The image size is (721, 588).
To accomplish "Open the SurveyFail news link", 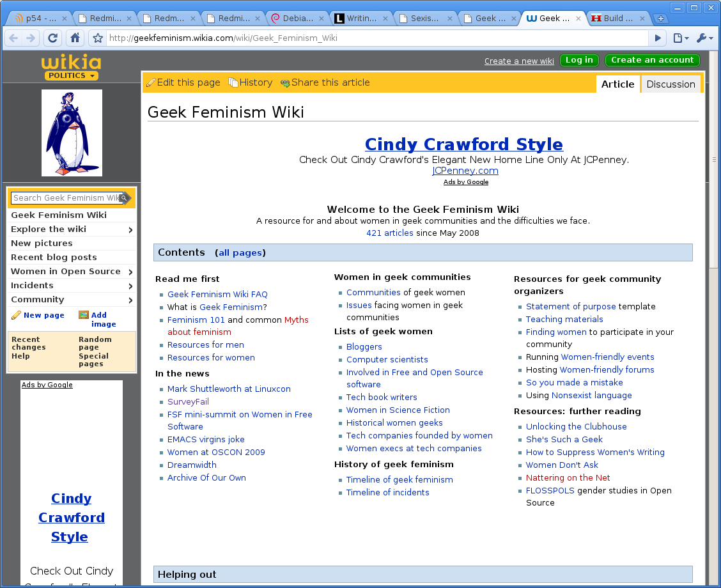I will pos(188,402).
